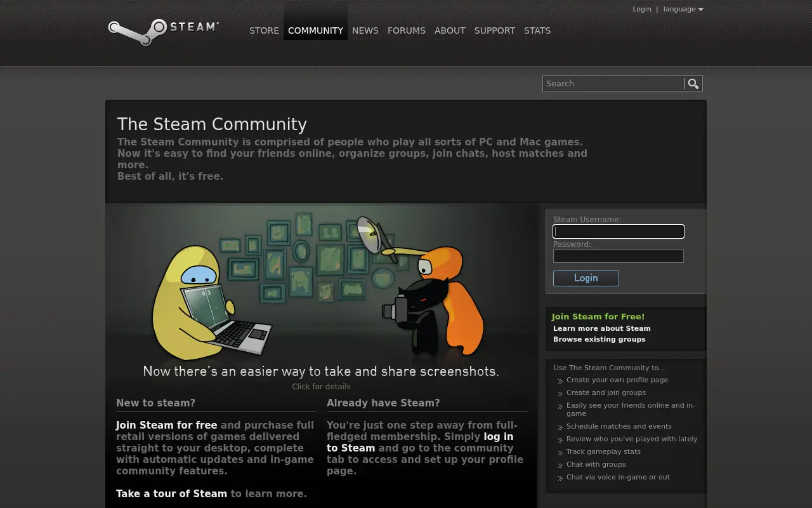This screenshot has width=812, height=508.
Task: Click the 'Click for details' text
Action: tap(321, 386)
